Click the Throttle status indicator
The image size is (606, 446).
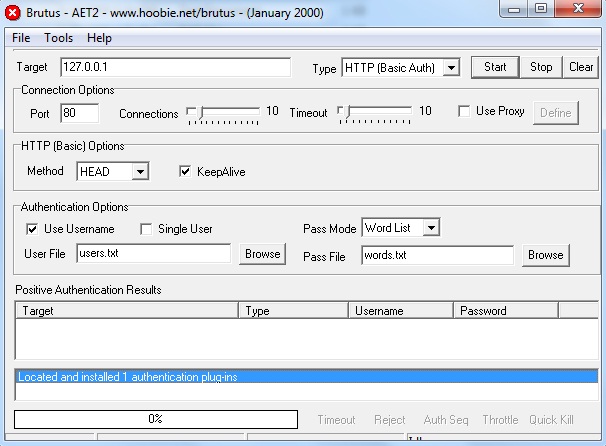[500, 420]
